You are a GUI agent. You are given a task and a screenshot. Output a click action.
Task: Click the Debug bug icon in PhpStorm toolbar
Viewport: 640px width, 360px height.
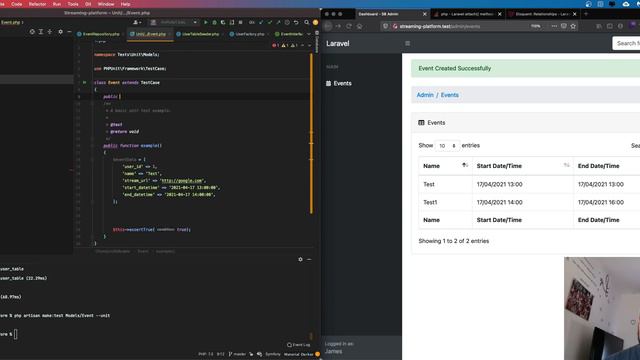click(x=214, y=22)
